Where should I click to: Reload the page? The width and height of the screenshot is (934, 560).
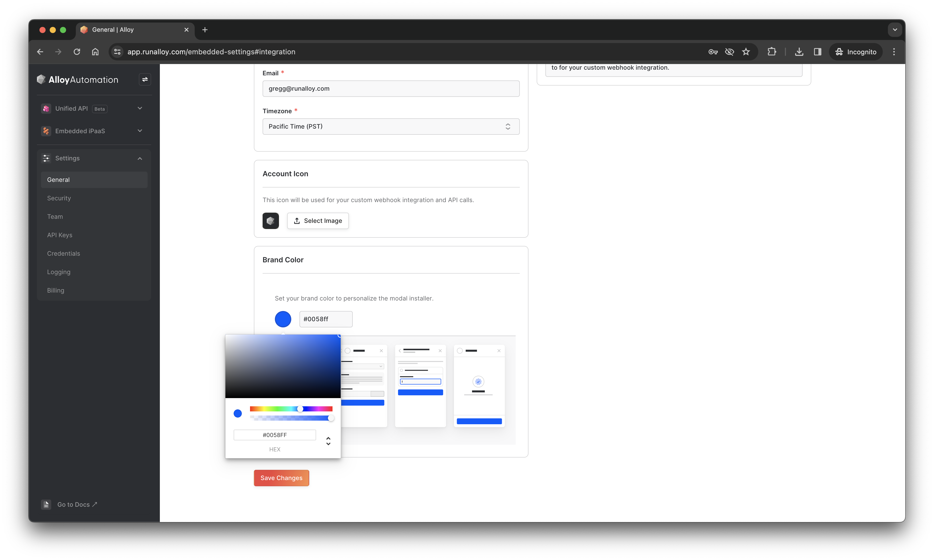pos(77,52)
